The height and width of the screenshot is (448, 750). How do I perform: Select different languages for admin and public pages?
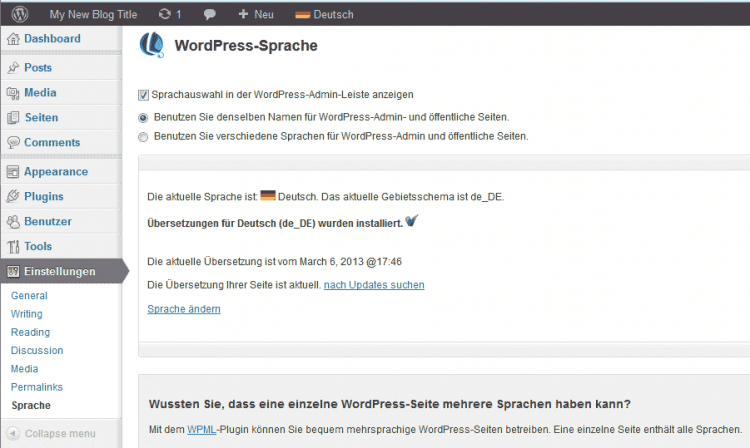(x=143, y=136)
